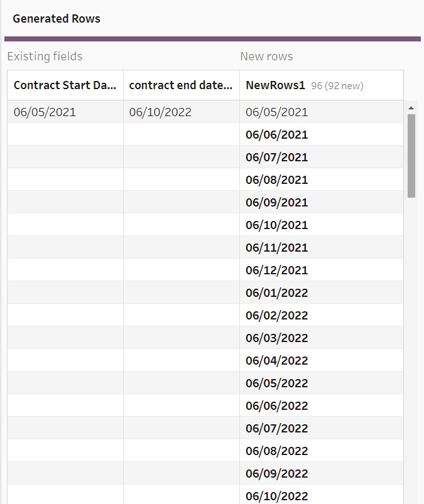Click the New rows label
The image size is (424, 504).
(x=266, y=56)
